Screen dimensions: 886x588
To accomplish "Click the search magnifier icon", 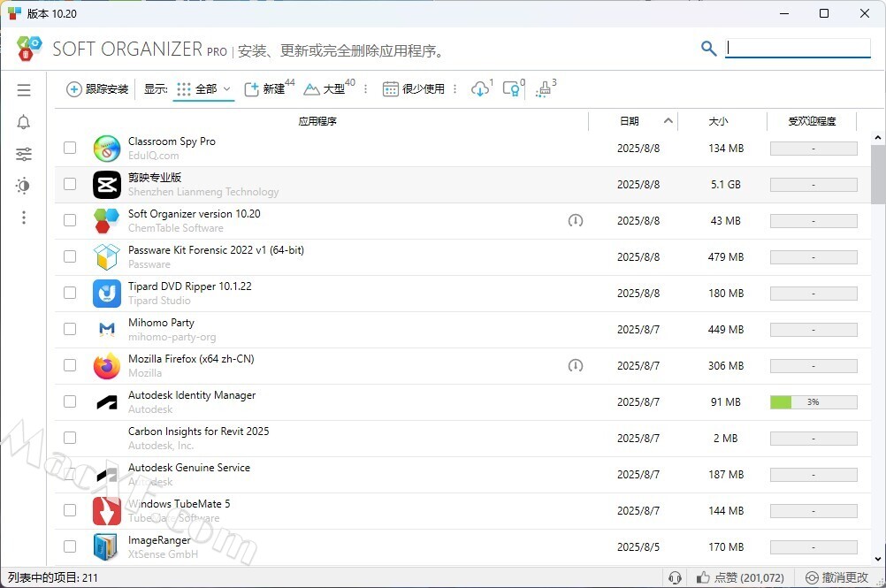I will (x=708, y=49).
